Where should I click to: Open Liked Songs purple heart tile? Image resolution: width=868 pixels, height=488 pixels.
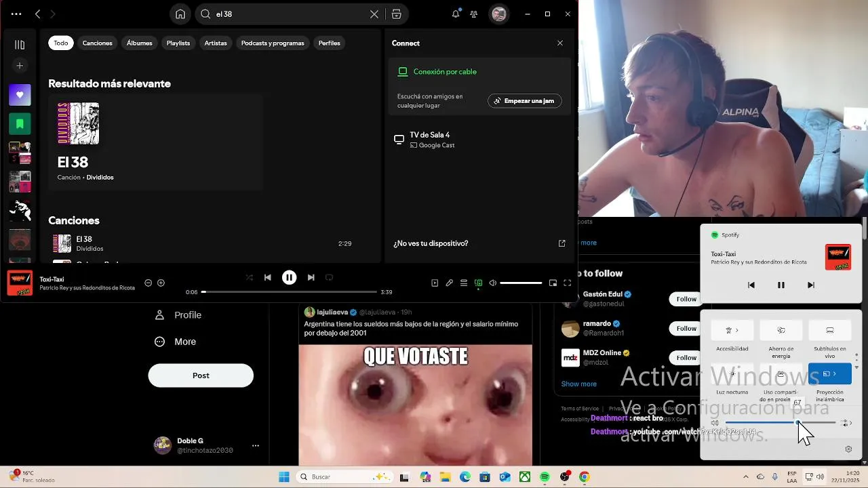pyautogui.click(x=20, y=95)
